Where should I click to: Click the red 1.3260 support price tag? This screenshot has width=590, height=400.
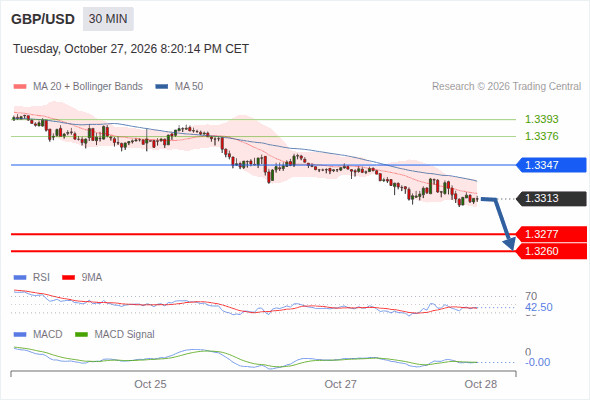pos(551,251)
